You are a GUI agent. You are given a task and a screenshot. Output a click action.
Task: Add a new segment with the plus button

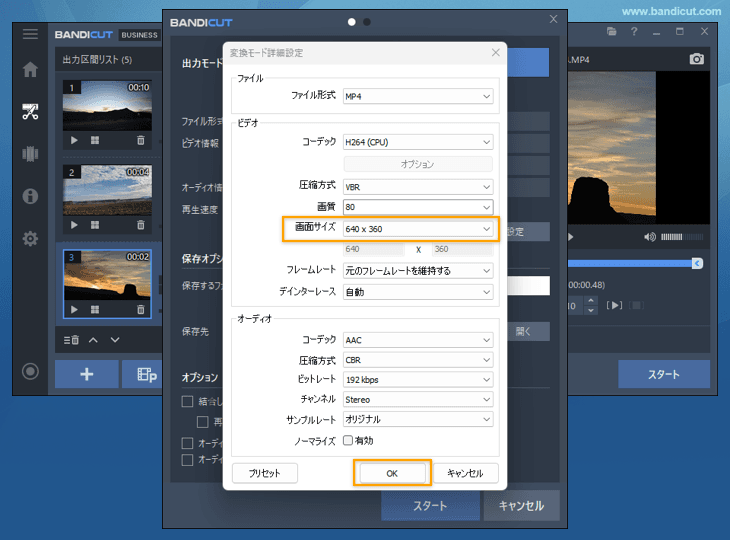click(87, 374)
